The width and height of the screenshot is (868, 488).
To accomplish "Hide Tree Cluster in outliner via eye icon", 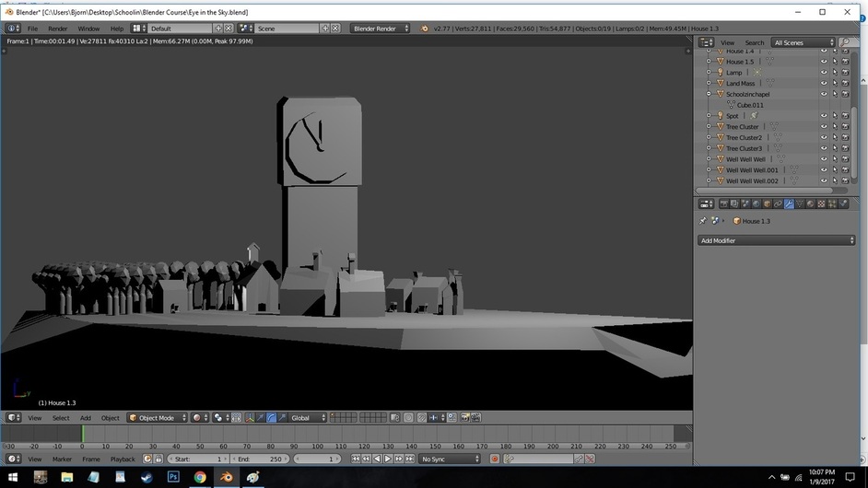I will pos(824,127).
